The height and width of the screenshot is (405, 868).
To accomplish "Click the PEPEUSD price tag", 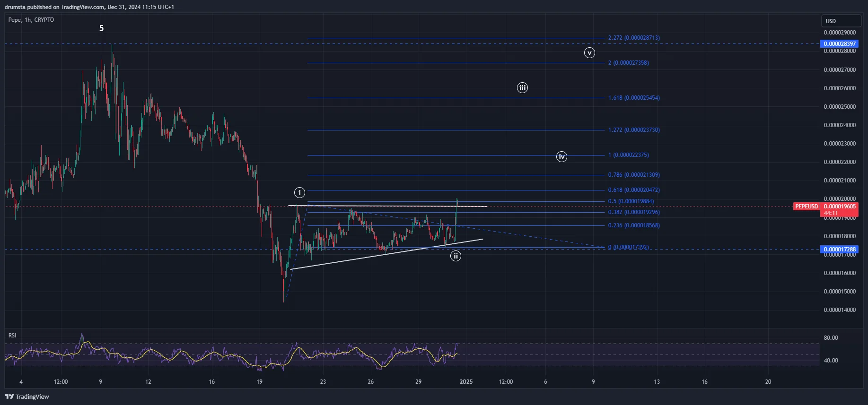I will [x=807, y=207].
